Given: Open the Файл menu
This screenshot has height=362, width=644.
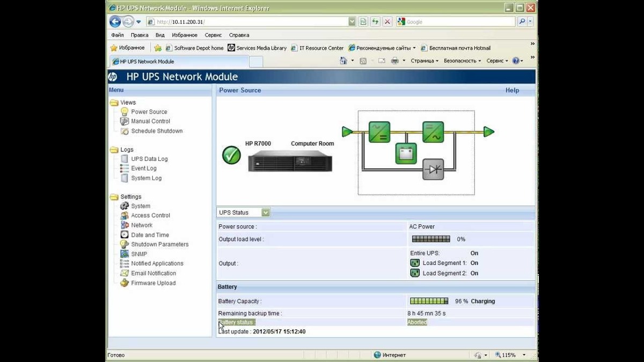Looking at the screenshot, I should (117, 35).
